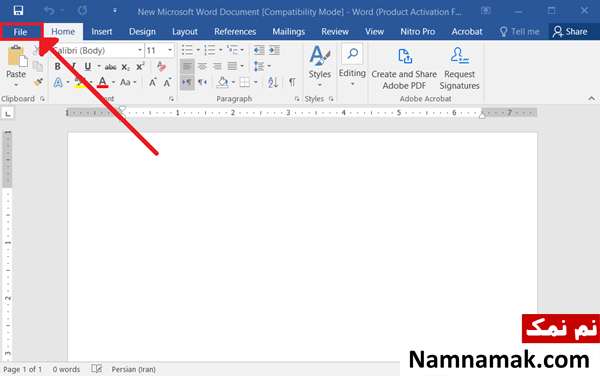The image size is (600, 376).
Task: Open the Editing menu button
Action: click(352, 66)
